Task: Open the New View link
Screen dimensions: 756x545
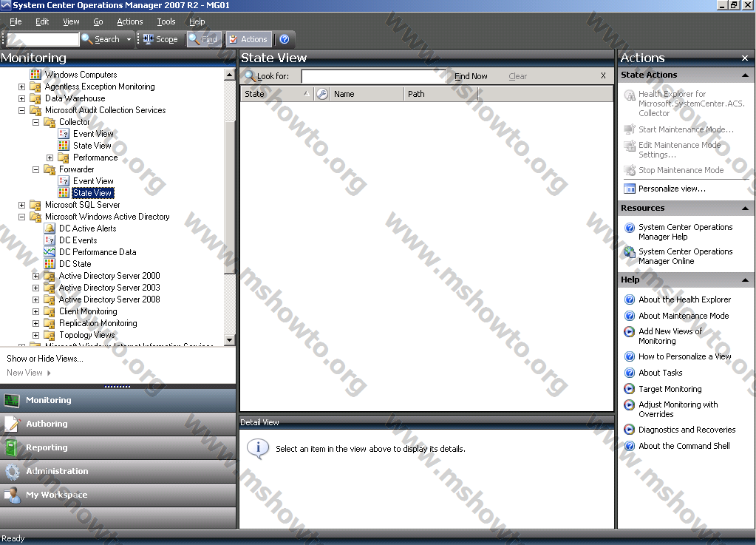Action: [x=28, y=373]
